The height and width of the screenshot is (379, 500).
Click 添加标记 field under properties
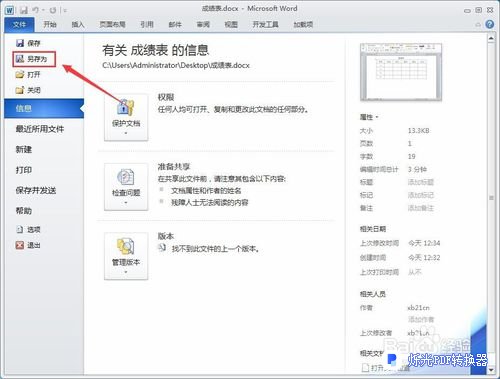(421, 195)
